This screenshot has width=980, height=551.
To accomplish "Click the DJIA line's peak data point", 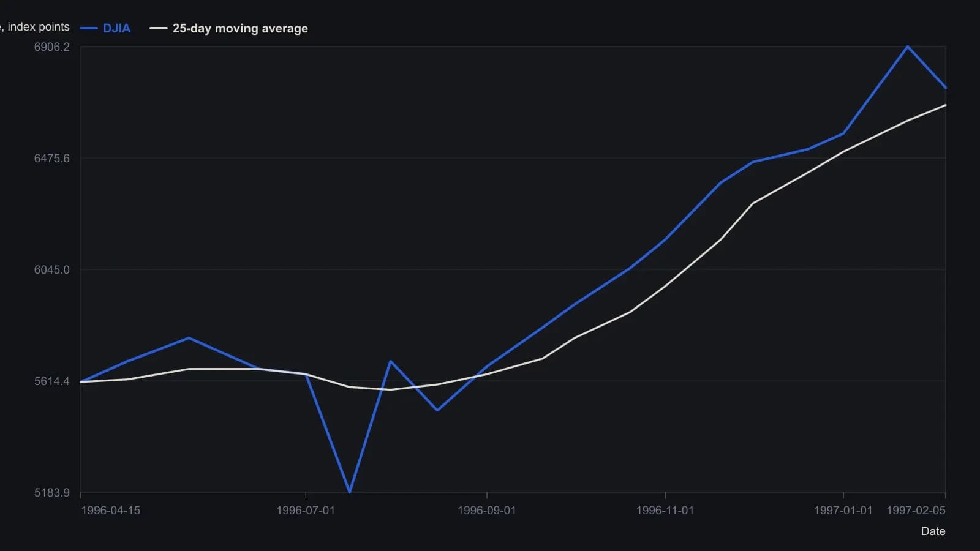I will pyautogui.click(x=907, y=47).
